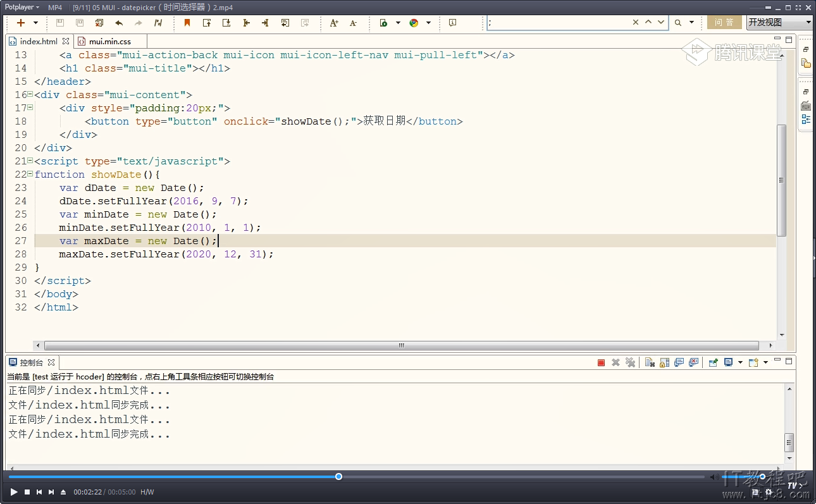The width and height of the screenshot is (816, 504).
Task: Click the New file plus icon
Action: click(21, 23)
